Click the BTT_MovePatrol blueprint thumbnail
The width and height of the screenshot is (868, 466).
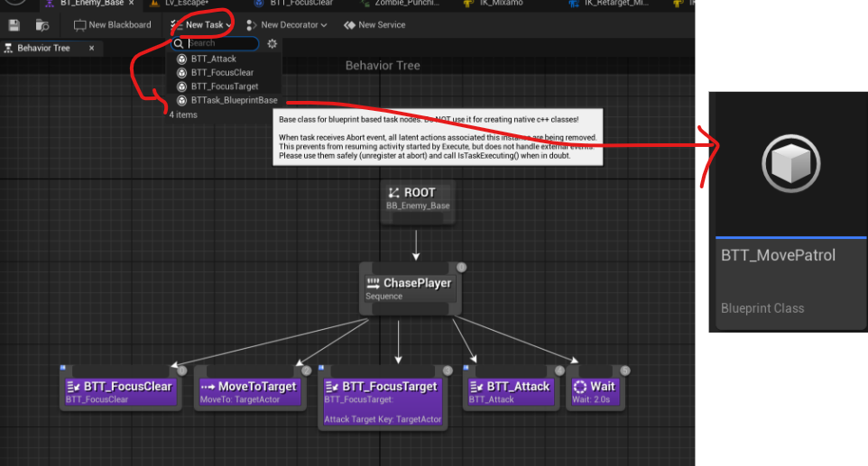pyautogui.click(x=791, y=164)
